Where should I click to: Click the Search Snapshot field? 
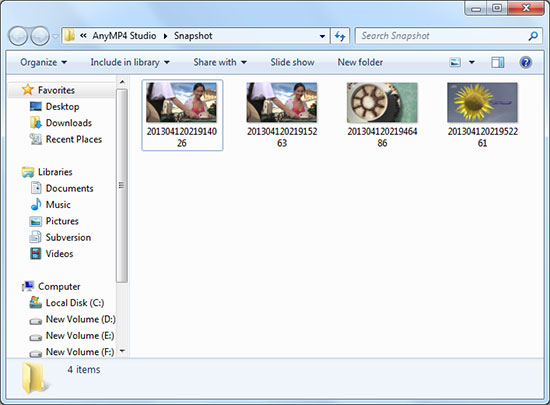pyautogui.click(x=442, y=36)
